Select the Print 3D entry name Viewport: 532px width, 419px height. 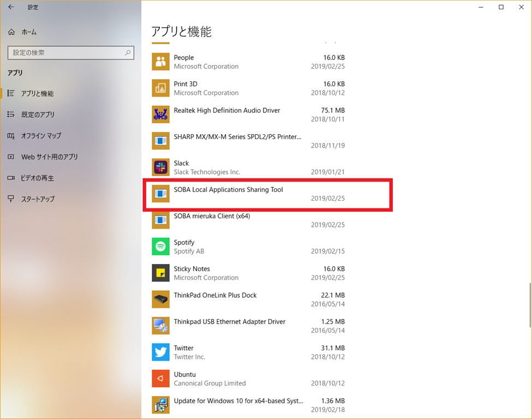click(186, 84)
